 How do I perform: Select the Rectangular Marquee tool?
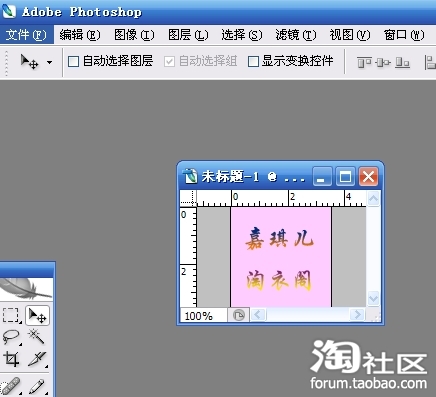tap(11, 315)
